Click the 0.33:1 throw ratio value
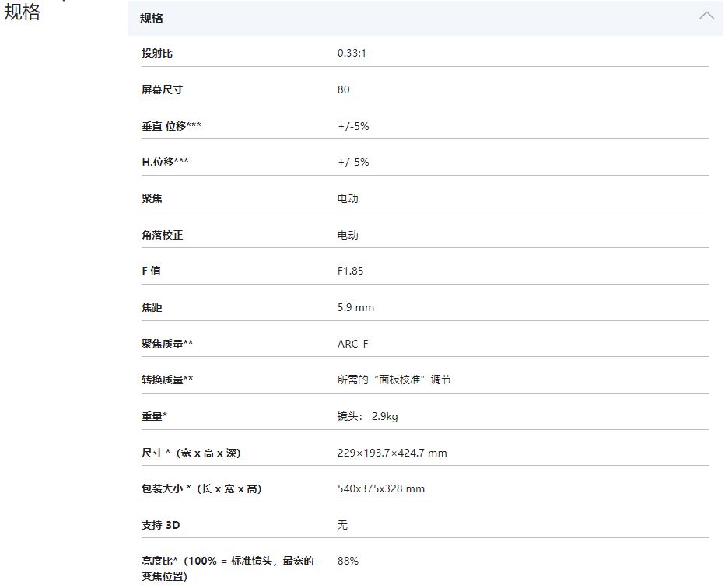The width and height of the screenshot is (725, 588). click(x=351, y=53)
